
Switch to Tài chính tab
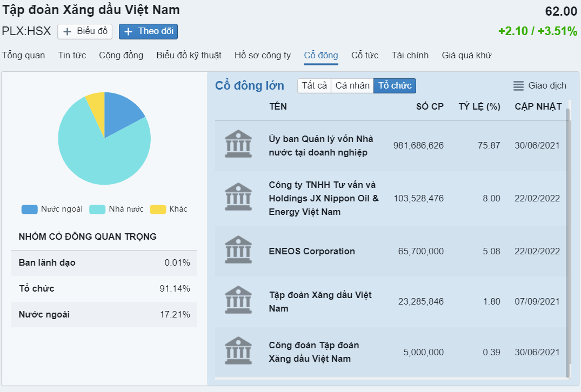[x=410, y=56]
